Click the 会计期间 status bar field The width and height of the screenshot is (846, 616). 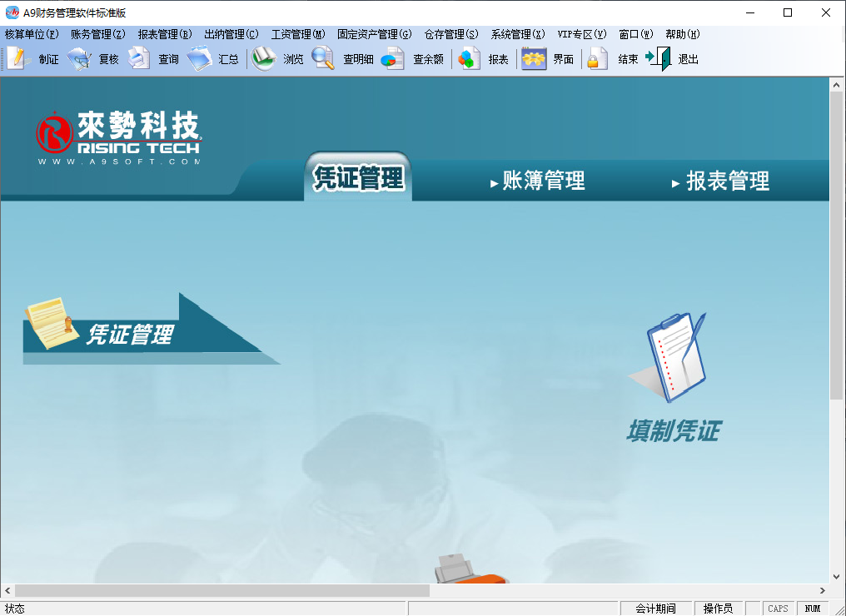click(x=655, y=609)
